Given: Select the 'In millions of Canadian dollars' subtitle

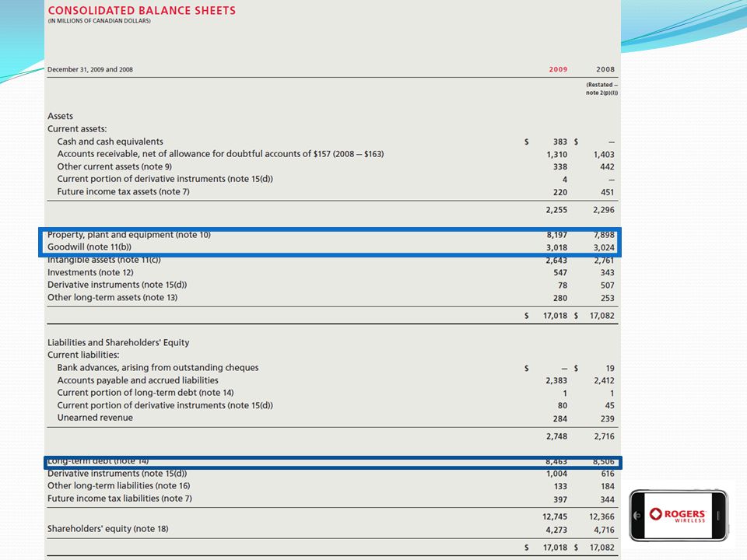Looking at the screenshot, I should click(x=99, y=21).
